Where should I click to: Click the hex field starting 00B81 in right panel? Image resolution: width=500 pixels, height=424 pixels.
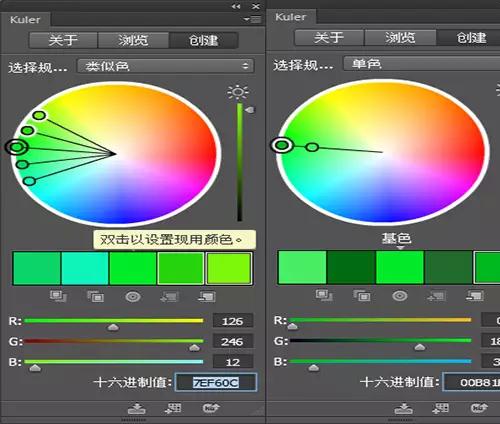(x=471, y=382)
